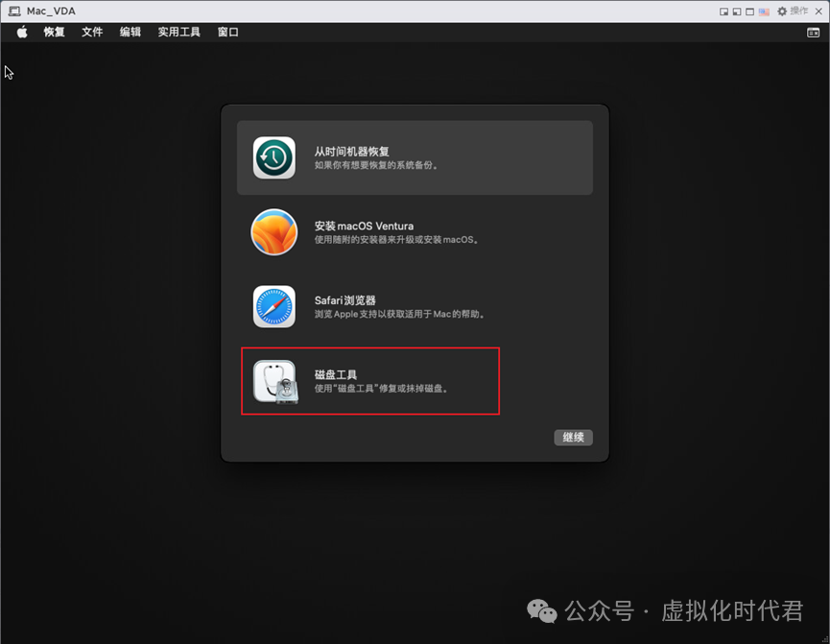Open the gear 操作 actions menu
The width and height of the screenshot is (830, 644).
(793, 12)
